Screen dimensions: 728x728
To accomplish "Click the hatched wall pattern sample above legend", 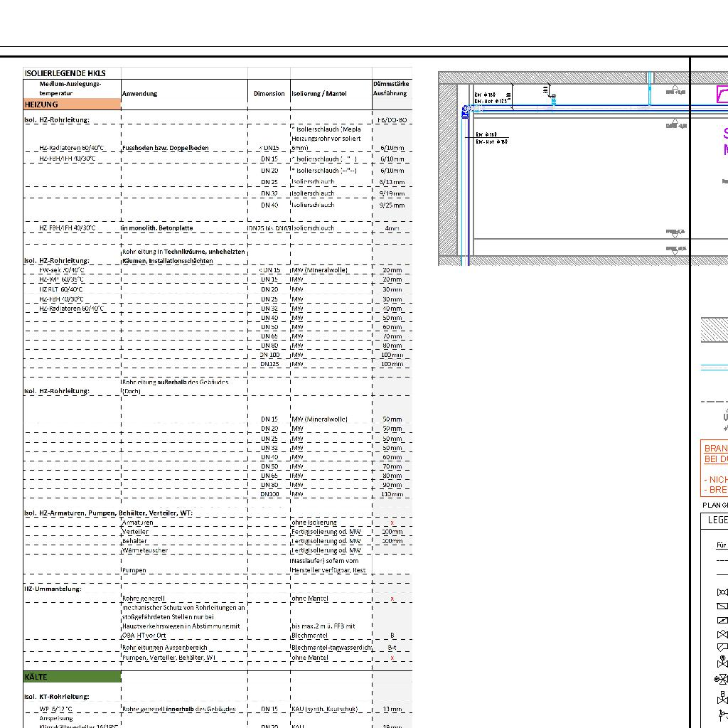I will 714,330.
